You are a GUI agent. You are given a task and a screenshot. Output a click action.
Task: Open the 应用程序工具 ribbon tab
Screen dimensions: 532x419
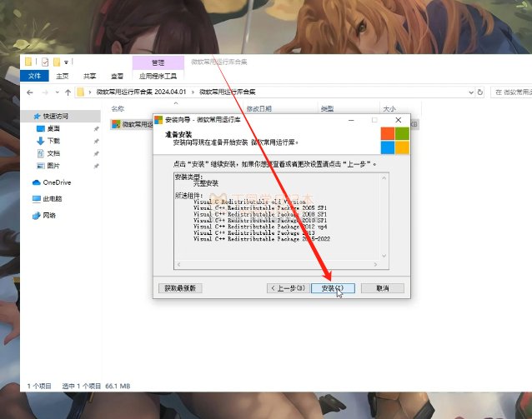[158, 77]
